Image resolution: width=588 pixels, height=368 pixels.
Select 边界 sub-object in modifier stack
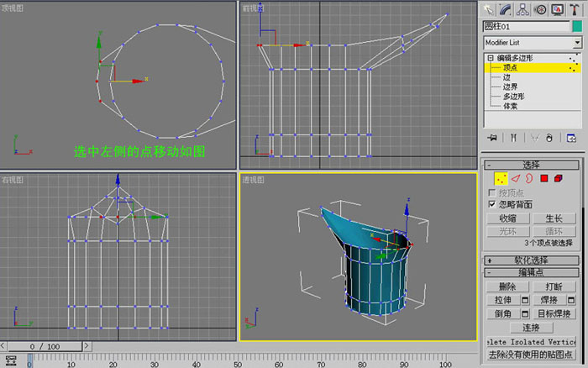coord(510,87)
